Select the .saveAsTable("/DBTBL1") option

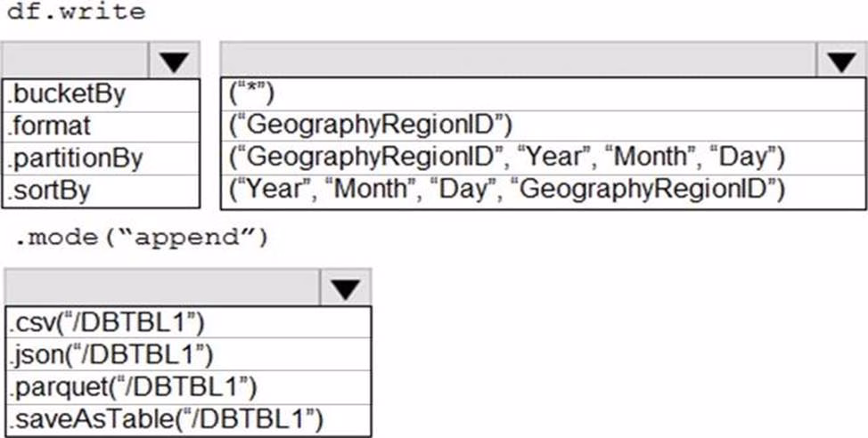pos(167,418)
